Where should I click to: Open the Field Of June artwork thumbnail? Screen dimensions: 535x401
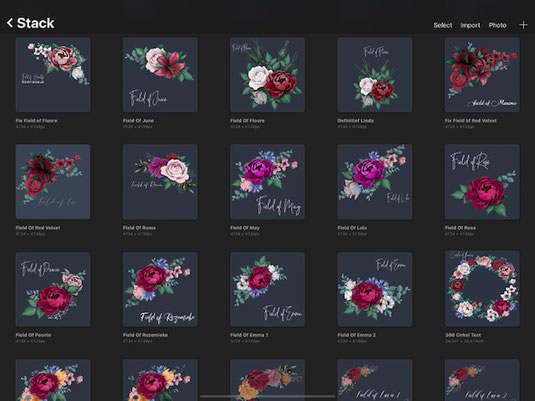tap(160, 75)
